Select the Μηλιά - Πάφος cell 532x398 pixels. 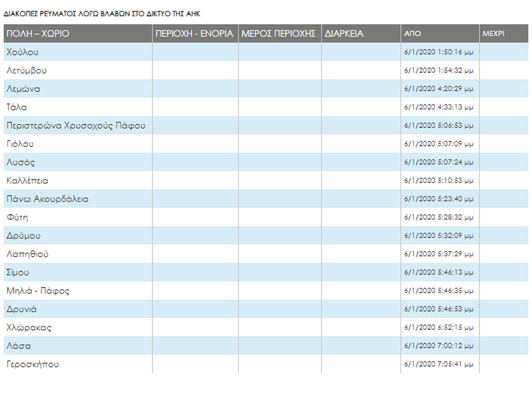(78, 291)
